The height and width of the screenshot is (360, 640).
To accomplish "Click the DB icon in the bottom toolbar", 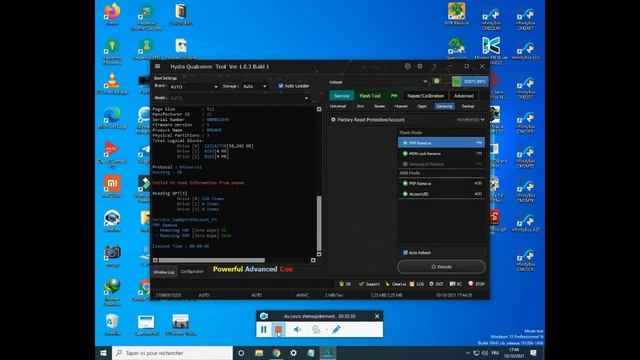I will coord(342,284).
